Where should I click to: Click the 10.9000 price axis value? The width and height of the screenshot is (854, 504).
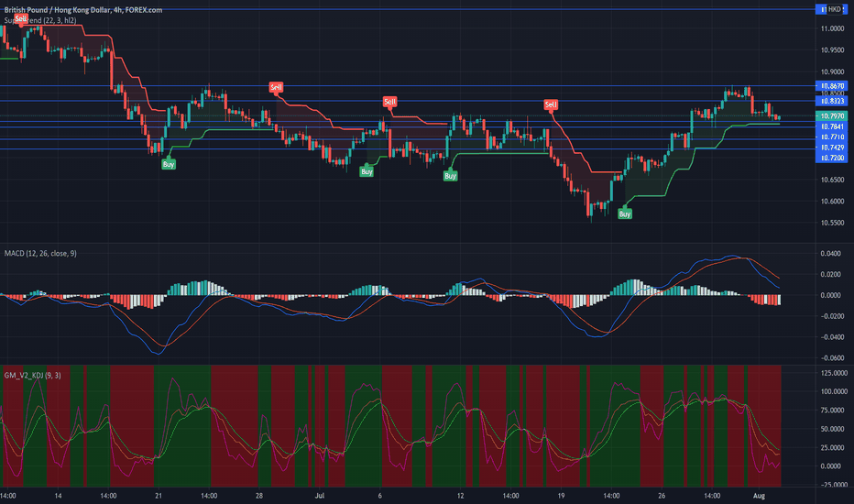(x=833, y=71)
